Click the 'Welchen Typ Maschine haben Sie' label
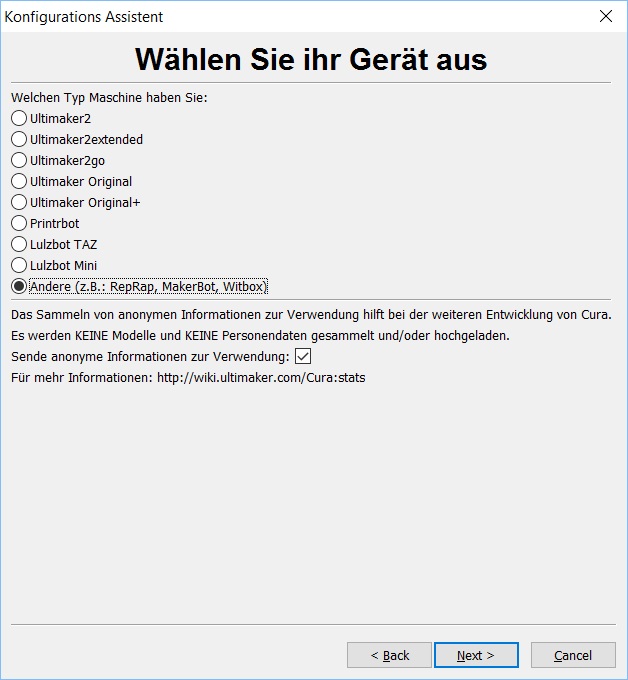Screen dimensions: 628x680 [109, 98]
